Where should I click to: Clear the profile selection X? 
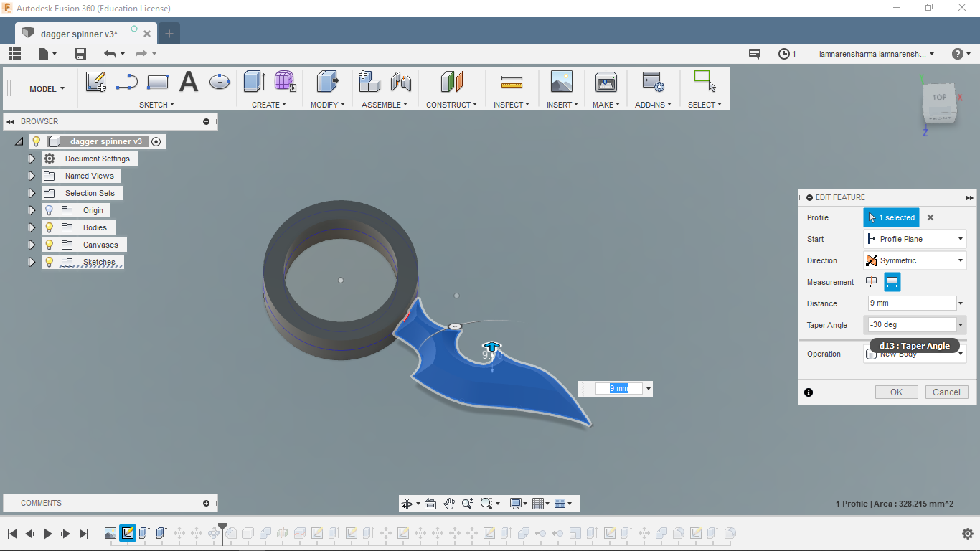[x=930, y=217]
